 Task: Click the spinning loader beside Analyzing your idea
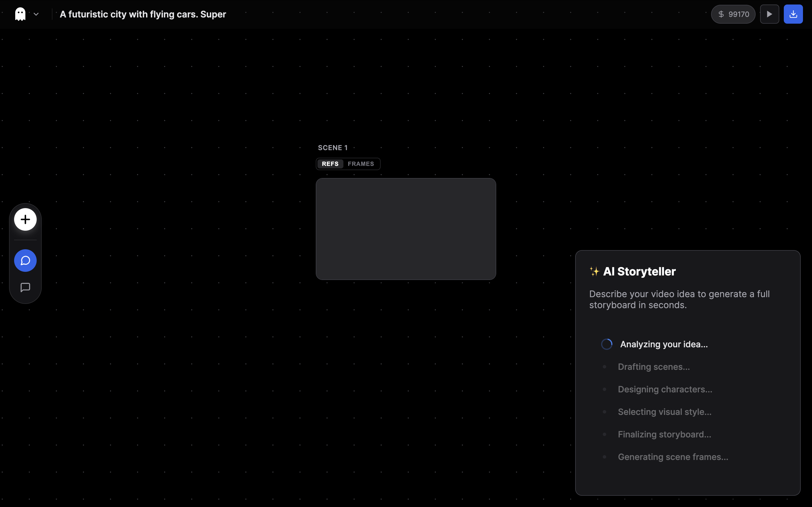(607, 344)
